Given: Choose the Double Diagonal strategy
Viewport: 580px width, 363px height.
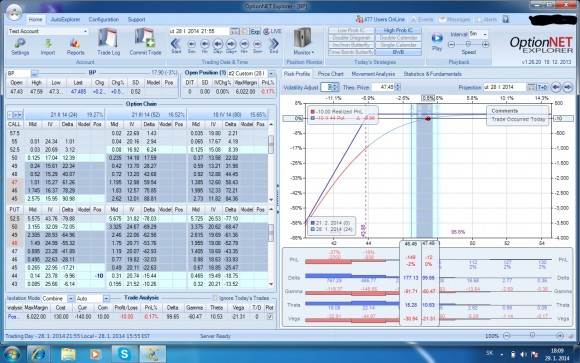Looking at the screenshot, I should [x=351, y=38].
